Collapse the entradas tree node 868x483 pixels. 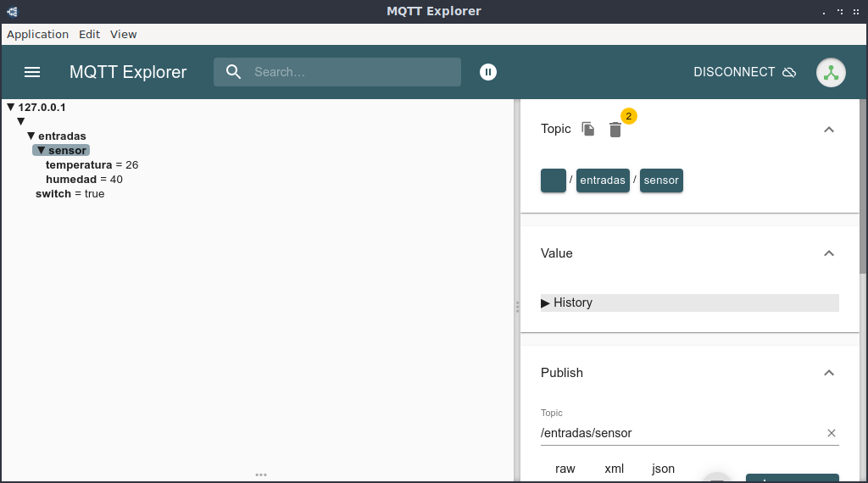(x=31, y=136)
